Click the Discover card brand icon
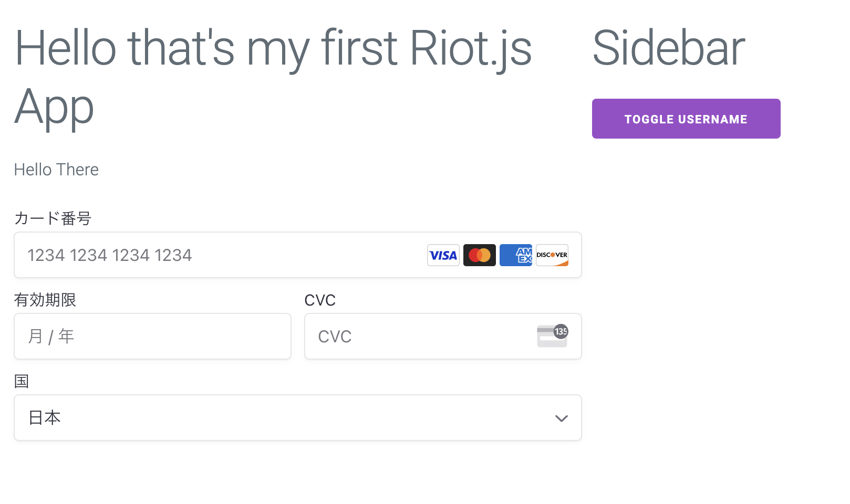This screenshot has height=504, width=850. (552, 255)
